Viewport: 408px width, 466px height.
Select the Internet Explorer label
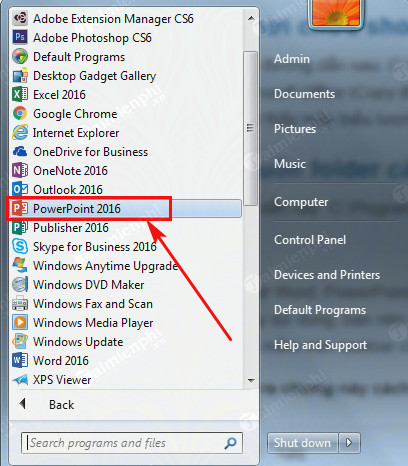click(76, 133)
